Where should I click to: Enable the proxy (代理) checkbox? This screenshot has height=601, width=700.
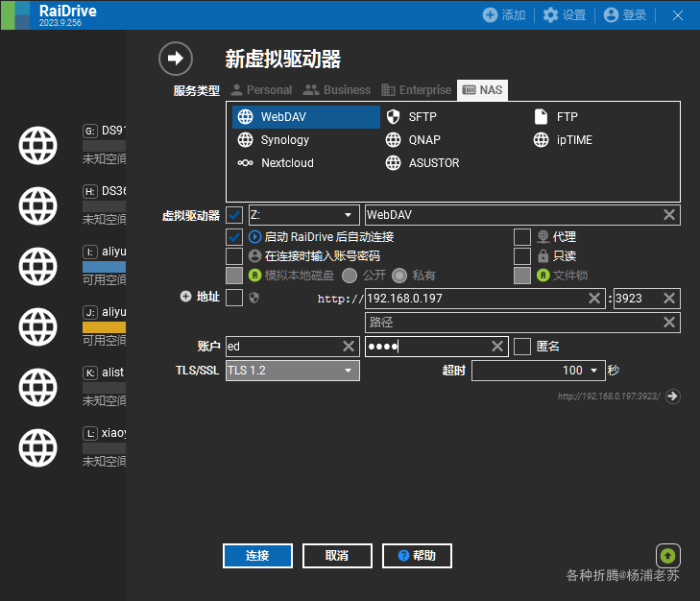[522, 237]
